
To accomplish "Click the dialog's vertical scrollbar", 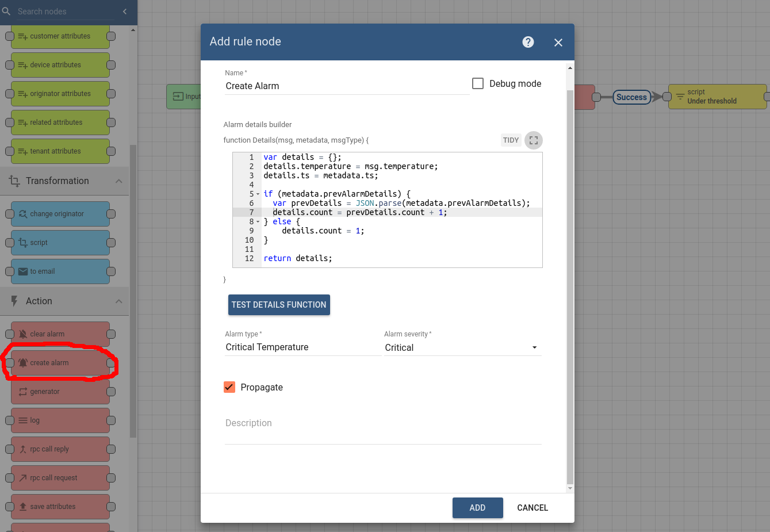I will click(570, 288).
